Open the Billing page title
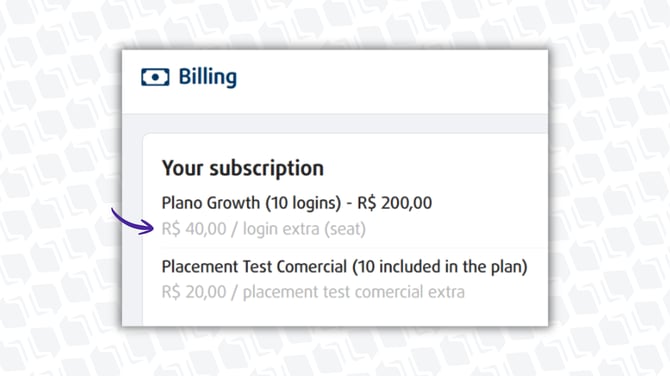670x376 pixels. (x=208, y=77)
